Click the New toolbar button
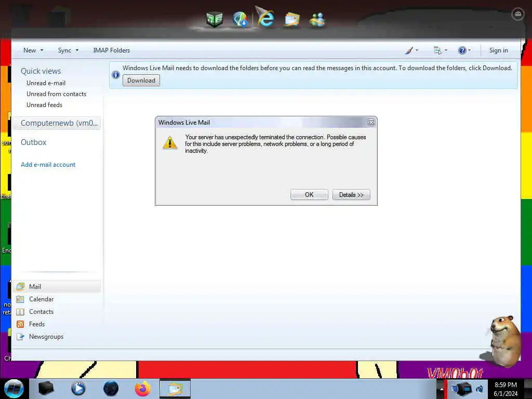532x399 pixels. pos(30,50)
